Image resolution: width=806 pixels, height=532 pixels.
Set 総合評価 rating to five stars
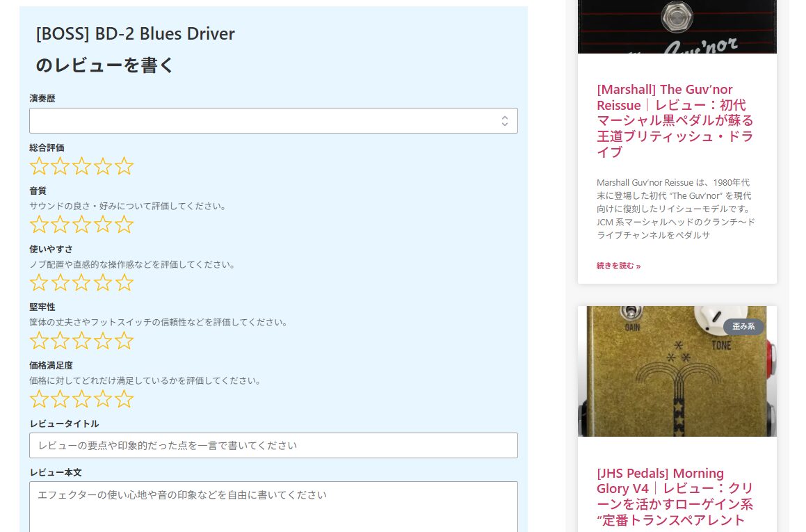click(x=124, y=166)
